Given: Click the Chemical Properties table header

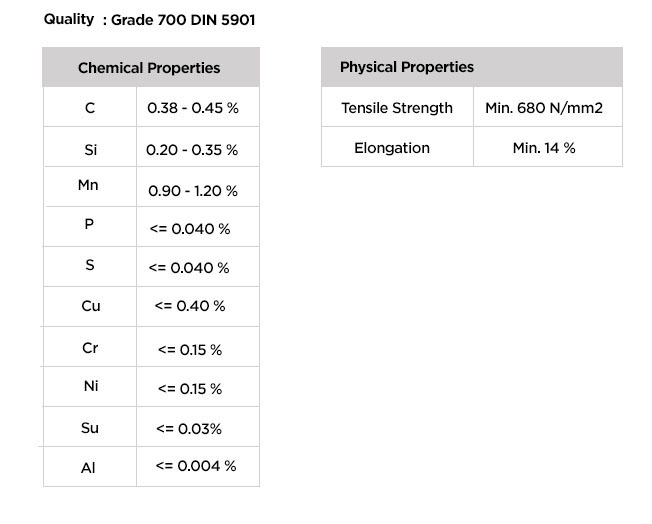Looking at the screenshot, I should 151,67.
